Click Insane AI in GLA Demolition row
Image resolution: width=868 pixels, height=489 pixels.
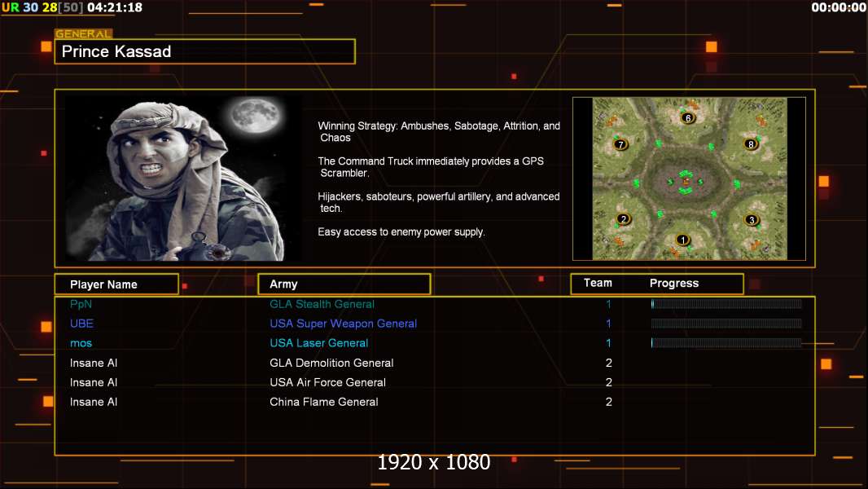[x=94, y=363]
